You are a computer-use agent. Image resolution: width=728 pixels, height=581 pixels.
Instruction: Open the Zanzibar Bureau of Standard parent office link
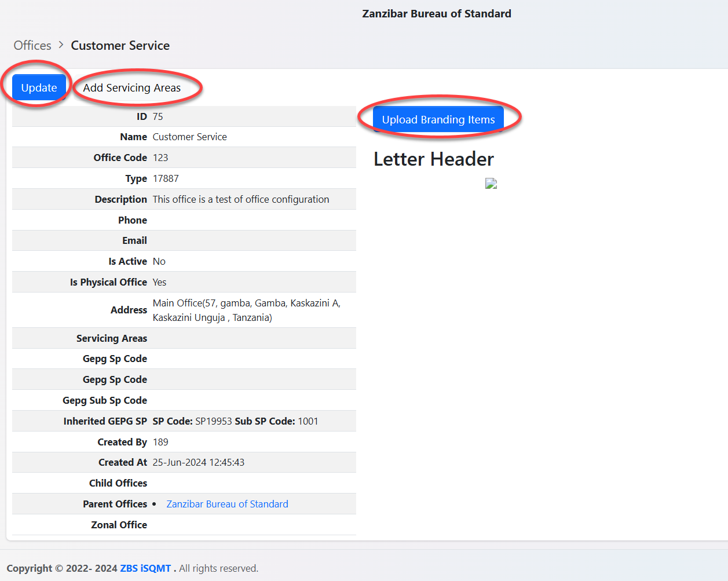tap(227, 504)
